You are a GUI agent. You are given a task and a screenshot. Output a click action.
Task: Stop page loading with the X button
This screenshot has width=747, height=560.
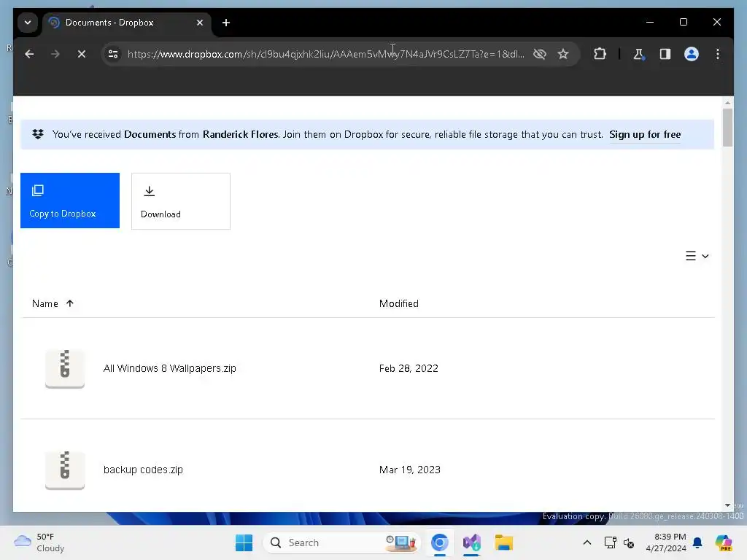(x=82, y=54)
